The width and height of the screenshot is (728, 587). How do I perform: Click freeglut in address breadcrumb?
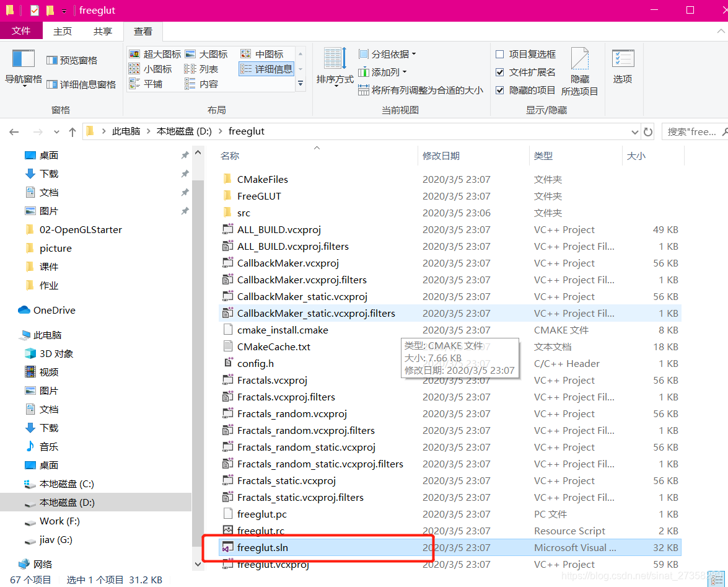pos(247,131)
